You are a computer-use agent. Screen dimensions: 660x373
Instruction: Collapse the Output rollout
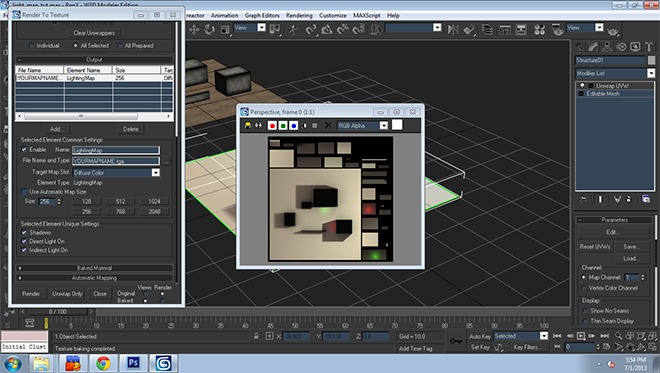94,60
